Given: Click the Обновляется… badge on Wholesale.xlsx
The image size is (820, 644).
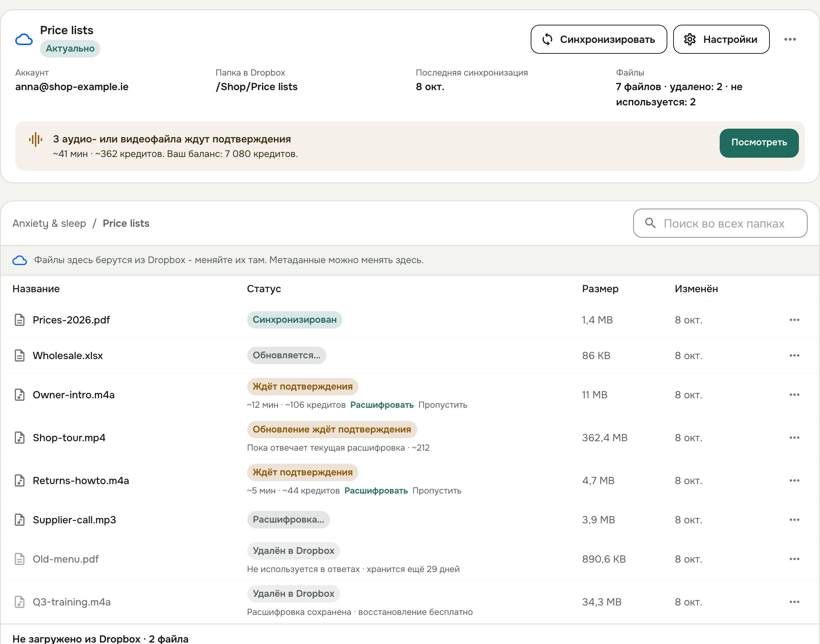Looking at the screenshot, I should [286, 355].
